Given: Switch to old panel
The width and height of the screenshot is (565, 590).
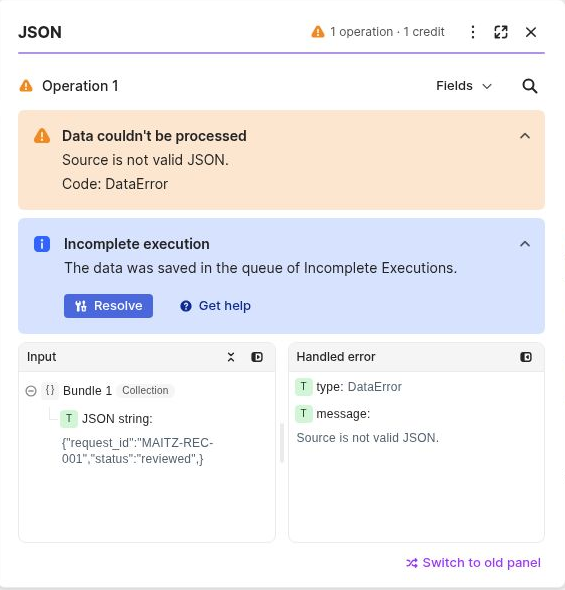Looking at the screenshot, I should [x=473, y=563].
